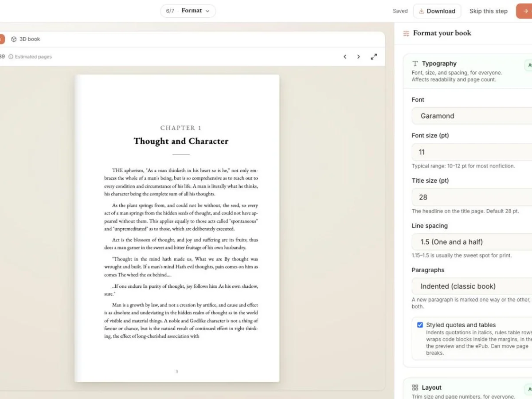Open the Font dropdown showing Garamond

coord(472,116)
